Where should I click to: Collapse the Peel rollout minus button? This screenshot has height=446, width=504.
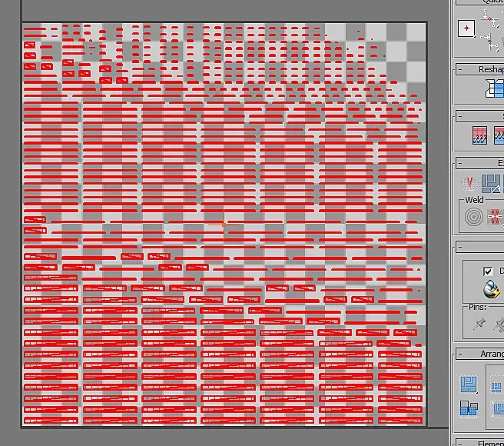click(460, 247)
